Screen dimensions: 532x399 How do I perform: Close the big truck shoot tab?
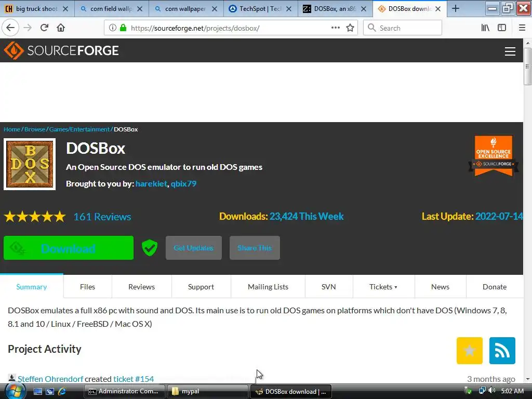(x=65, y=9)
